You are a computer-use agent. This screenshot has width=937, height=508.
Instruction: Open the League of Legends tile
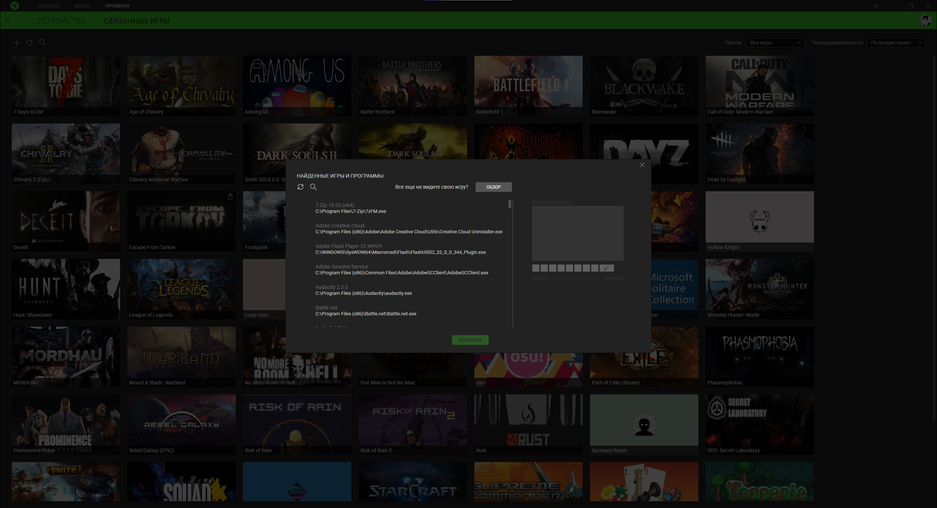pyautogui.click(x=182, y=289)
